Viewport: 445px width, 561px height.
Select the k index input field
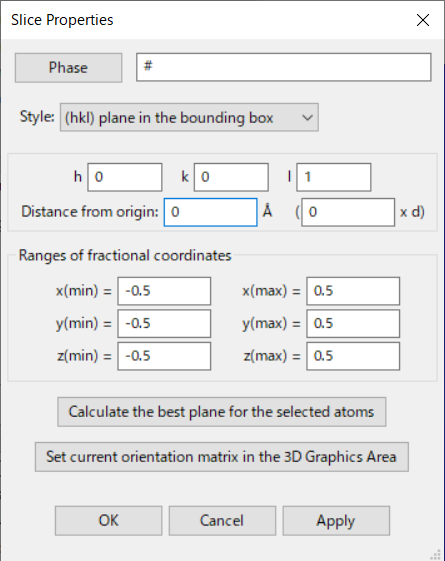tap(231, 177)
